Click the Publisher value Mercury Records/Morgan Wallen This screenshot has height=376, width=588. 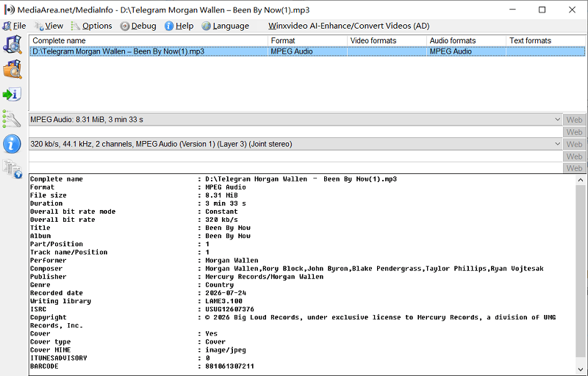coord(264,277)
